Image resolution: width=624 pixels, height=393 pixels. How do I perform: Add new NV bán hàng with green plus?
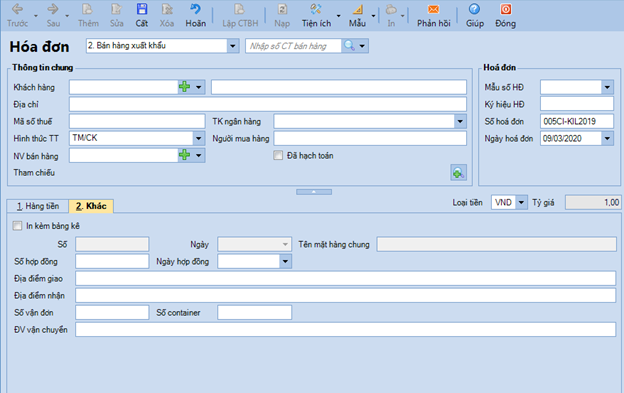[184, 155]
